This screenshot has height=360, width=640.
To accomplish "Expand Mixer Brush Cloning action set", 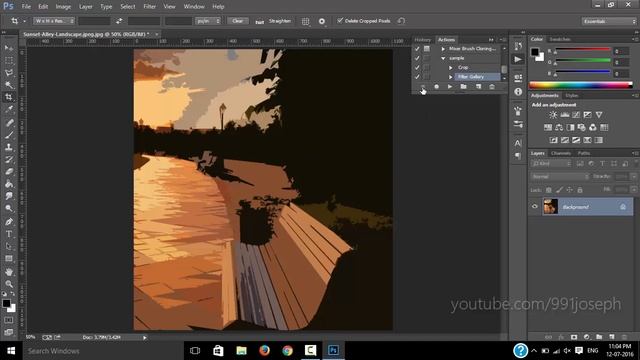I will (443, 49).
